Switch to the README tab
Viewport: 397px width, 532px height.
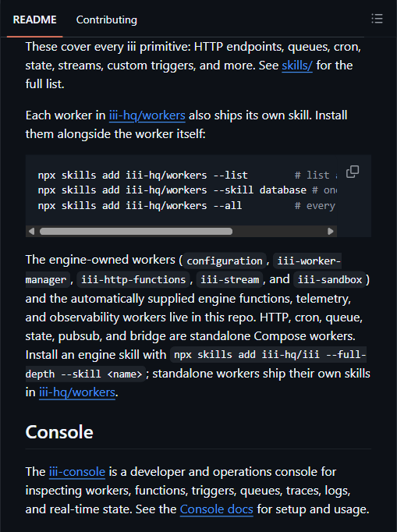(34, 20)
